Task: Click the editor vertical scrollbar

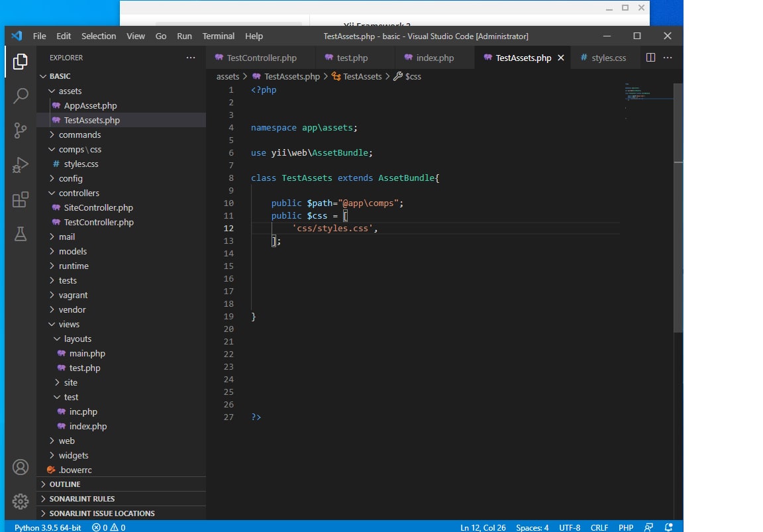Action: point(678,208)
